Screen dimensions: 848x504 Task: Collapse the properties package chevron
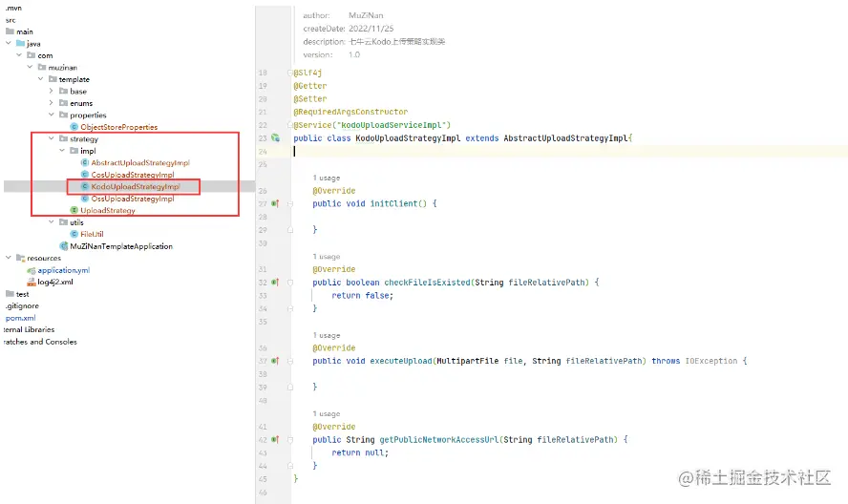52,115
